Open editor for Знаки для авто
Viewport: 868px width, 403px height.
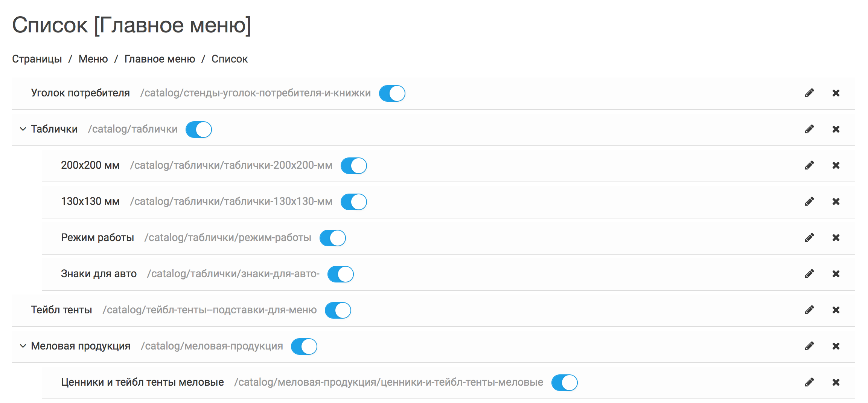tap(809, 274)
